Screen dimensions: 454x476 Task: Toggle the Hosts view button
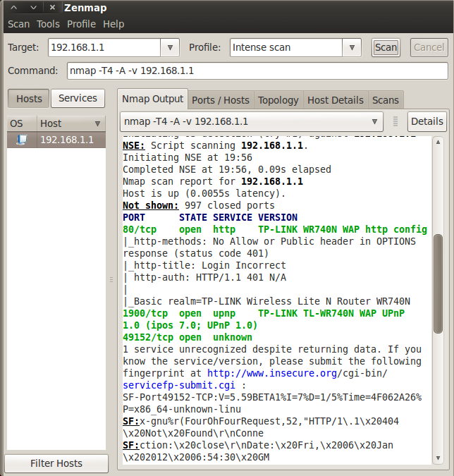tap(29, 99)
